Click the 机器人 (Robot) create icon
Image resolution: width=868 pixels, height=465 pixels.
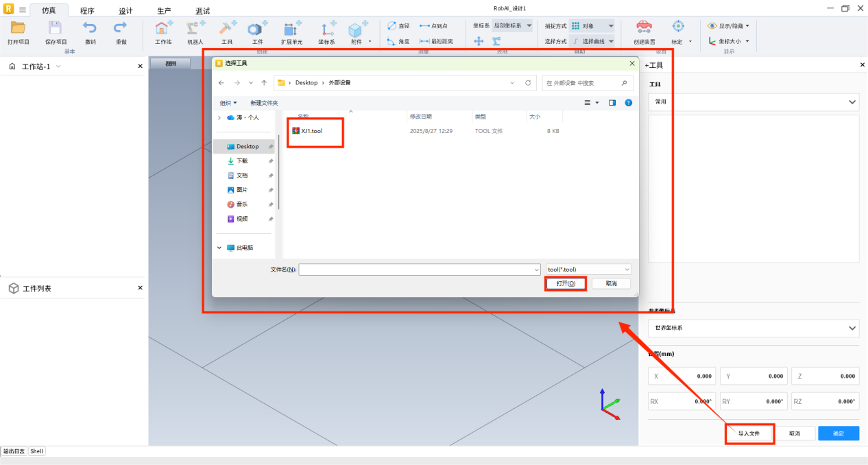click(195, 28)
